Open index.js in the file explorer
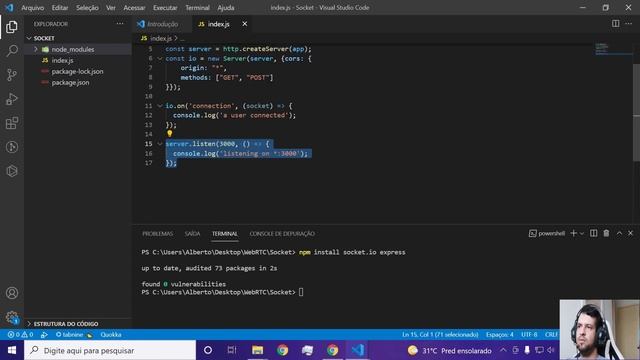This screenshot has height=360, width=640. [62, 60]
